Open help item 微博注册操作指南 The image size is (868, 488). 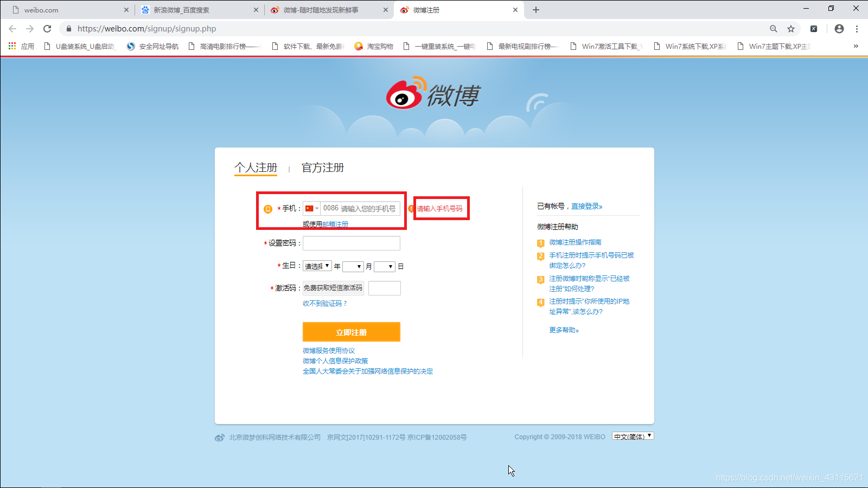point(575,242)
